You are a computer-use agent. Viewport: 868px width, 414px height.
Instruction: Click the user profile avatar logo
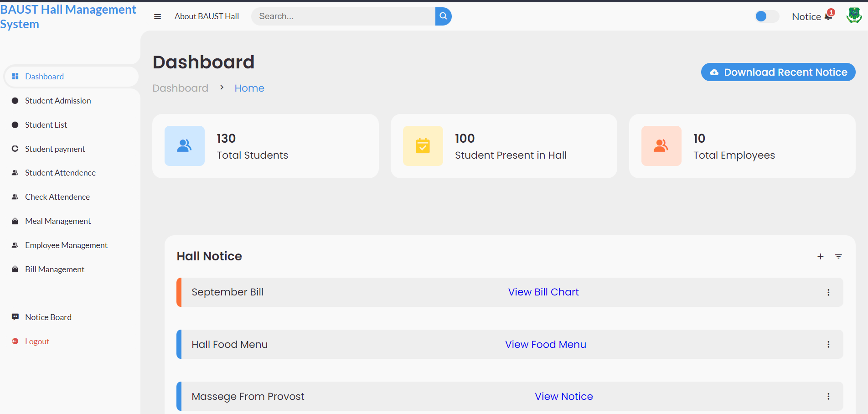pyautogui.click(x=853, y=16)
